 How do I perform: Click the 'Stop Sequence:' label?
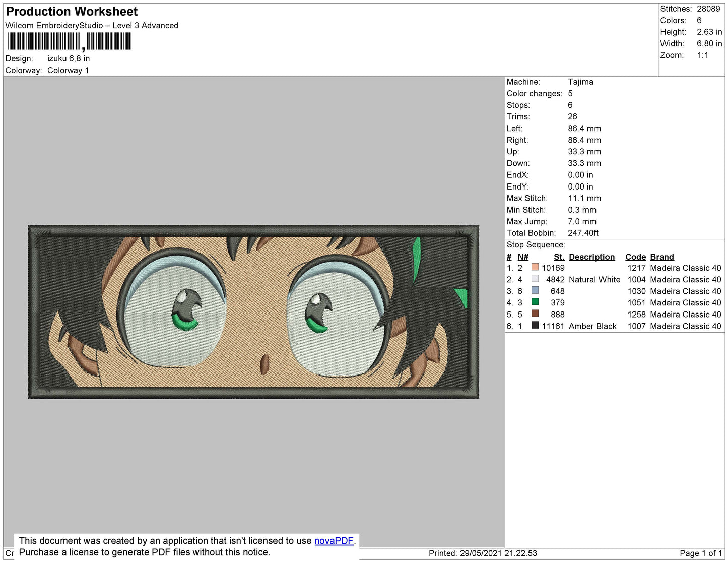tap(536, 244)
